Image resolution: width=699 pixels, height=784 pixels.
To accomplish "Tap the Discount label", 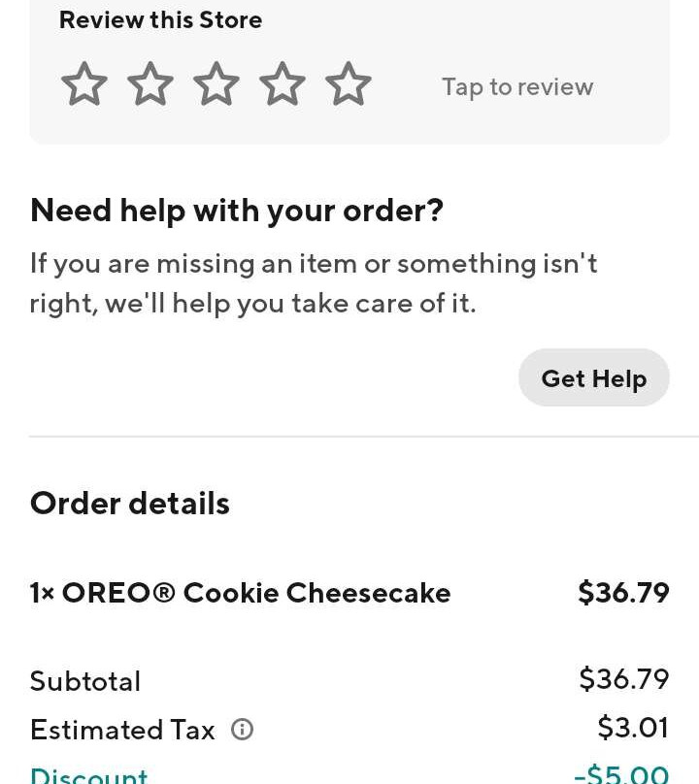I will [88, 775].
